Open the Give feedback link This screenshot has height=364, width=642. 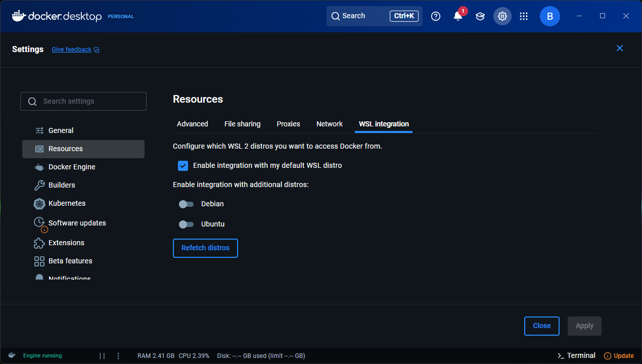[72, 50]
